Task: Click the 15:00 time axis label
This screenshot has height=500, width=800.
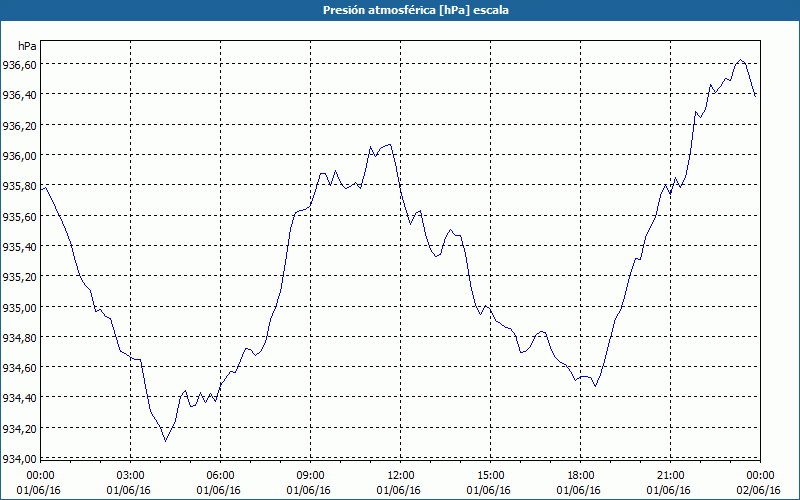Action: (x=490, y=476)
